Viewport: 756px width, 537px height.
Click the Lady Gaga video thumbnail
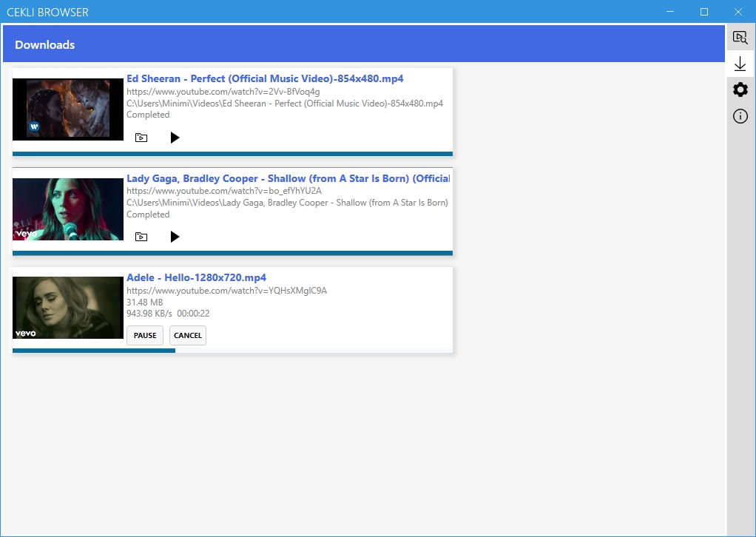click(x=68, y=209)
